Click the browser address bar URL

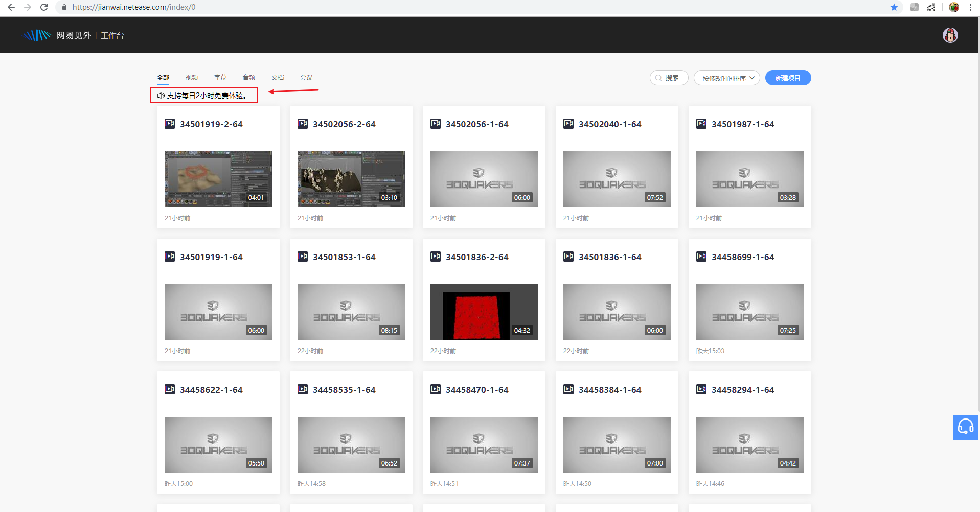[134, 7]
